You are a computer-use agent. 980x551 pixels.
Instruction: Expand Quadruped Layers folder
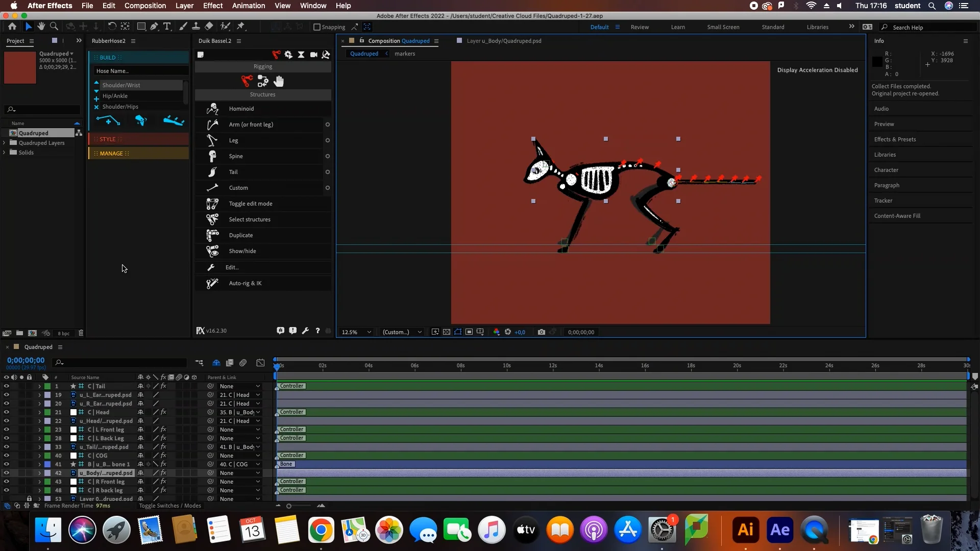pyautogui.click(x=4, y=143)
